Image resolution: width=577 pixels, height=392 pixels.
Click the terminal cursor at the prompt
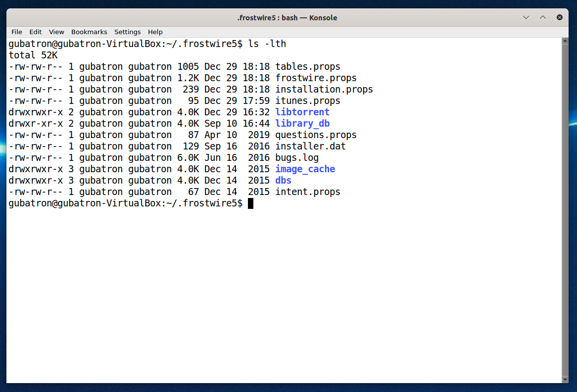click(x=250, y=203)
